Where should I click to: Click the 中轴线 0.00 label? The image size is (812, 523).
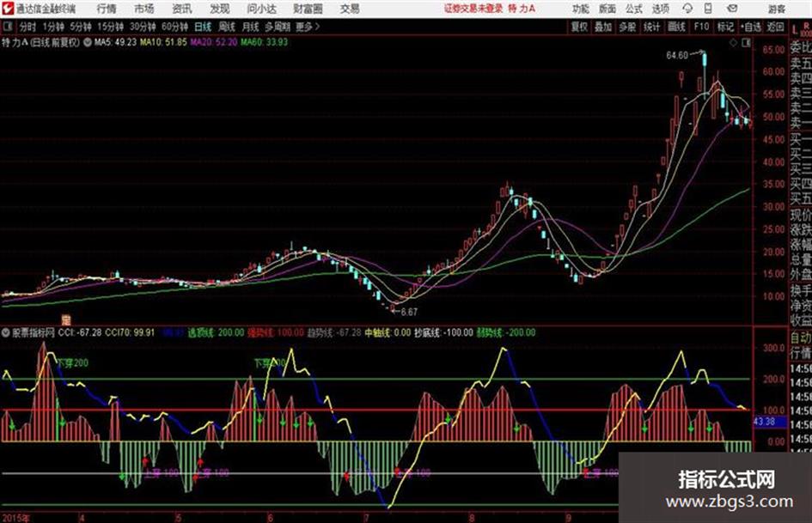[388, 332]
